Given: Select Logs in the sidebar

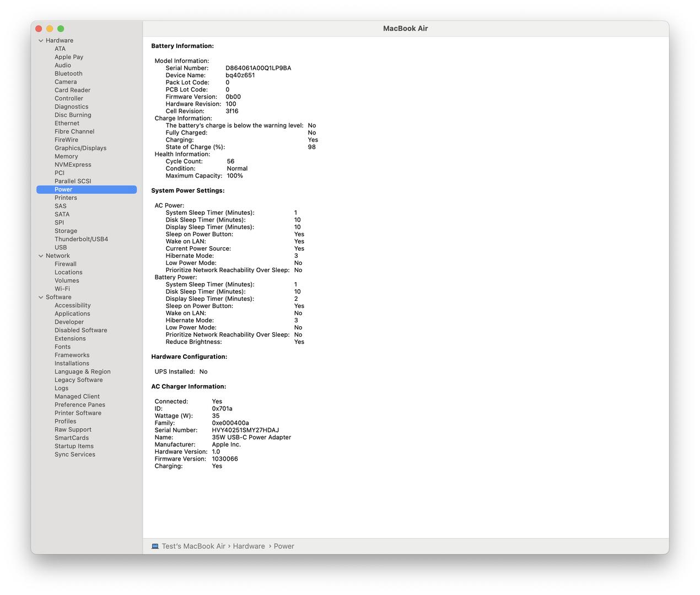Looking at the screenshot, I should click(x=61, y=388).
